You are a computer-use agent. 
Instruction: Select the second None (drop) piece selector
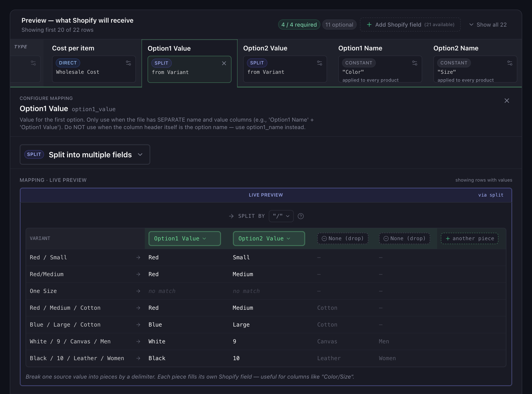(x=404, y=239)
